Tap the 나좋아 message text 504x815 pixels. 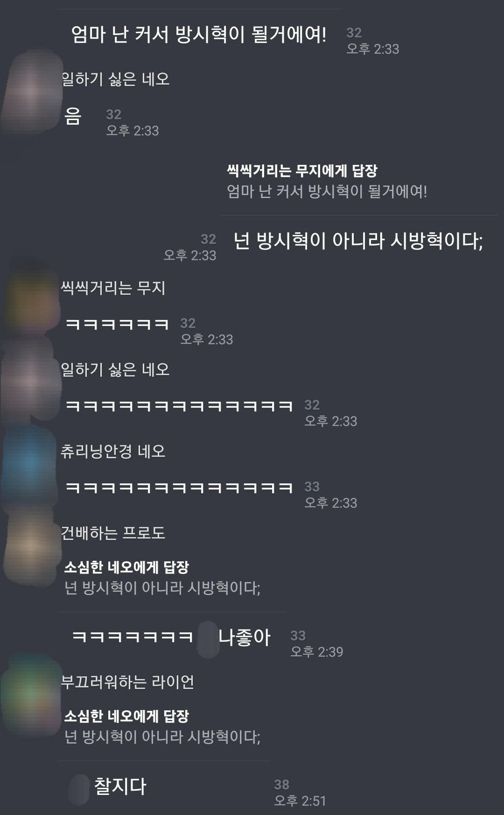click(245, 637)
